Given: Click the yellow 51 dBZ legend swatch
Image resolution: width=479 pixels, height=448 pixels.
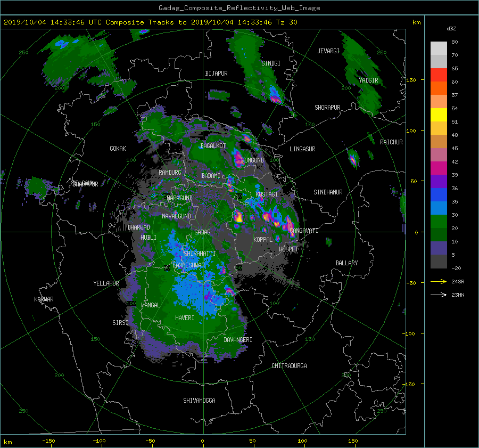Looking at the screenshot, I should (439, 115).
